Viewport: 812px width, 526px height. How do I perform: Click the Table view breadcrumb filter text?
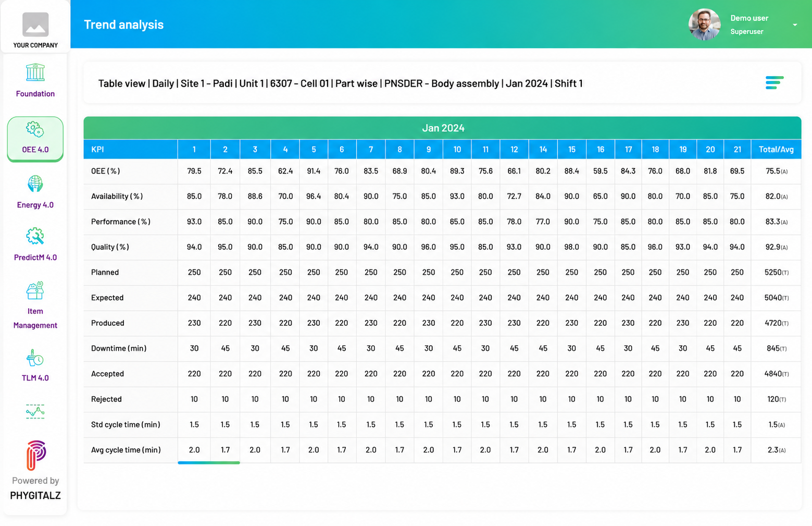[340, 83]
